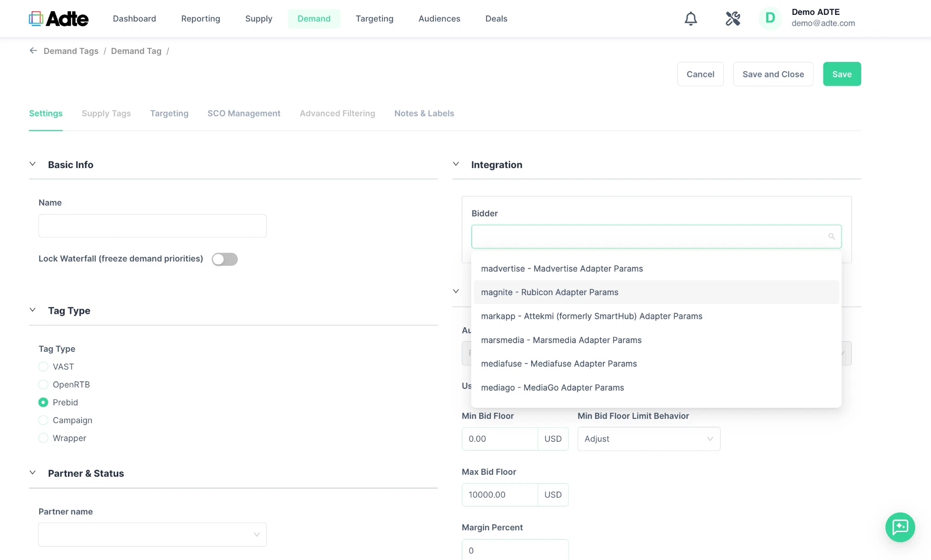Click the back arrow beside Demand Tags

click(x=33, y=51)
